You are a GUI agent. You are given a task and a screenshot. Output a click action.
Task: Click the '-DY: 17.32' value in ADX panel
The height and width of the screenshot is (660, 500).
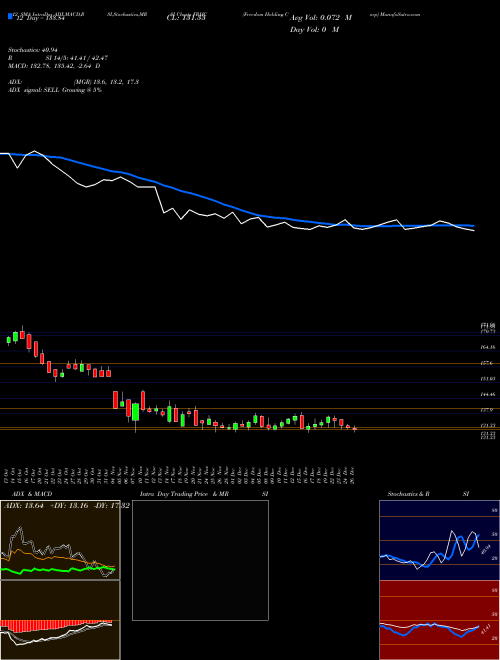[112, 506]
